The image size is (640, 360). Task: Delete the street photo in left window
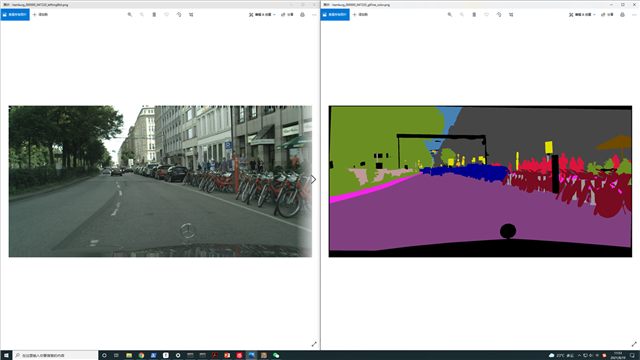[154, 15]
